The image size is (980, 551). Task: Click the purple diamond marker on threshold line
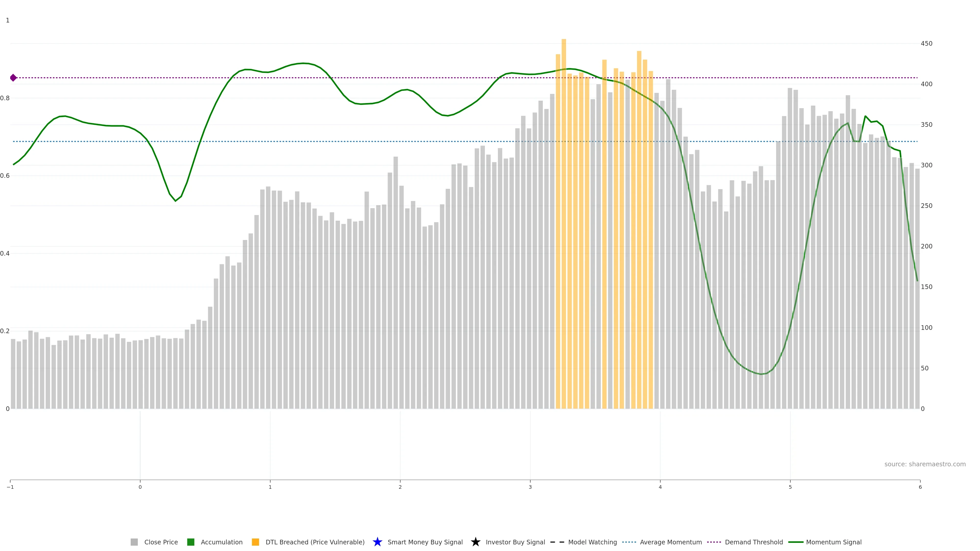(13, 78)
